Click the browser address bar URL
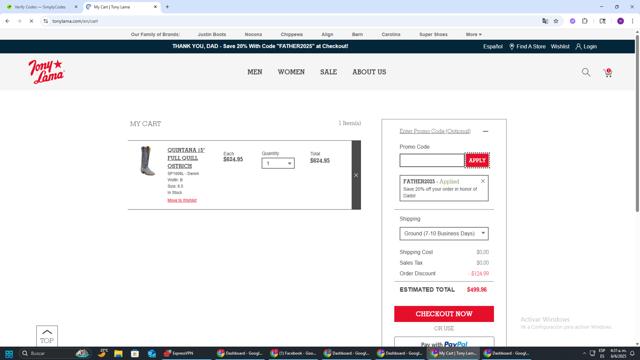Screen dimensions: 640x360 [x=75, y=21]
